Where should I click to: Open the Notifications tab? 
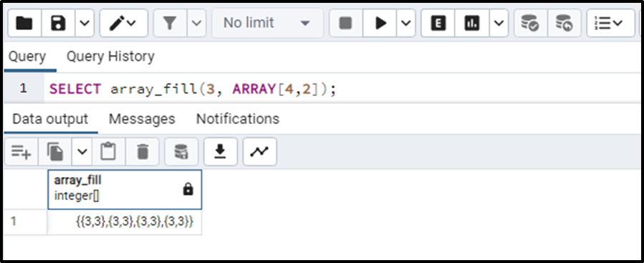pyautogui.click(x=237, y=119)
